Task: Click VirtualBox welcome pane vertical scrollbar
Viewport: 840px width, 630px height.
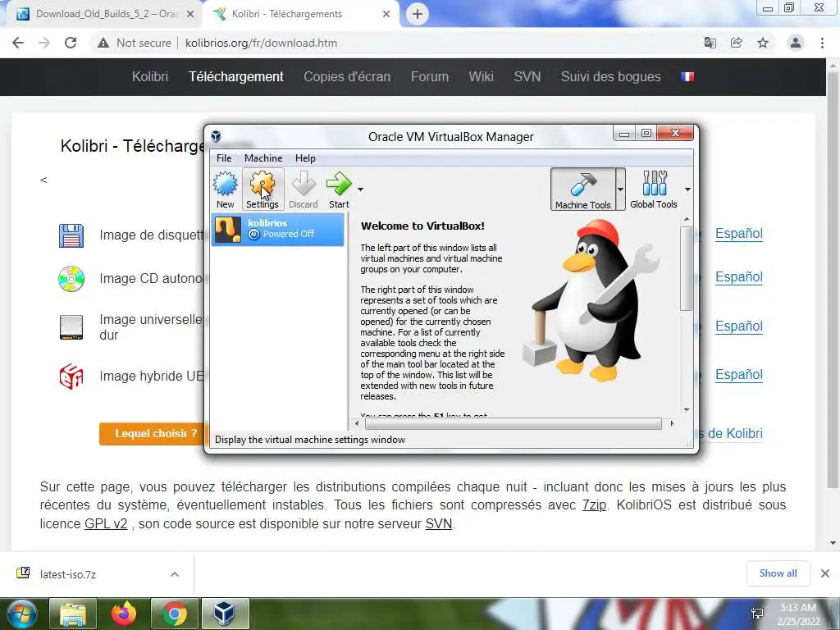Action: point(687,268)
